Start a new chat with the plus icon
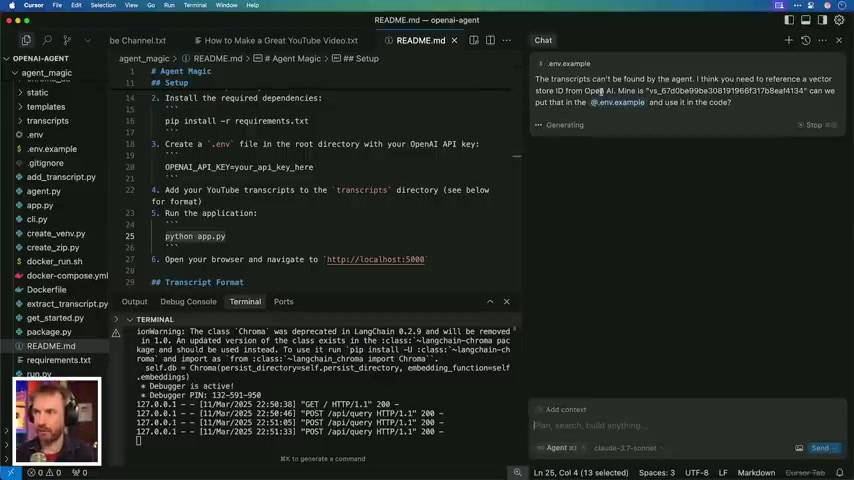Viewport: 854px width, 480px height. pyautogui.click(x=789, y=40)
